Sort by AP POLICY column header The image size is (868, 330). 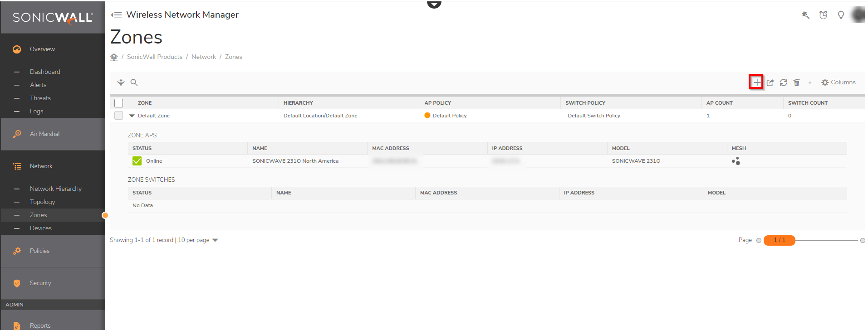pyautogui.click(x=438, y=103)
